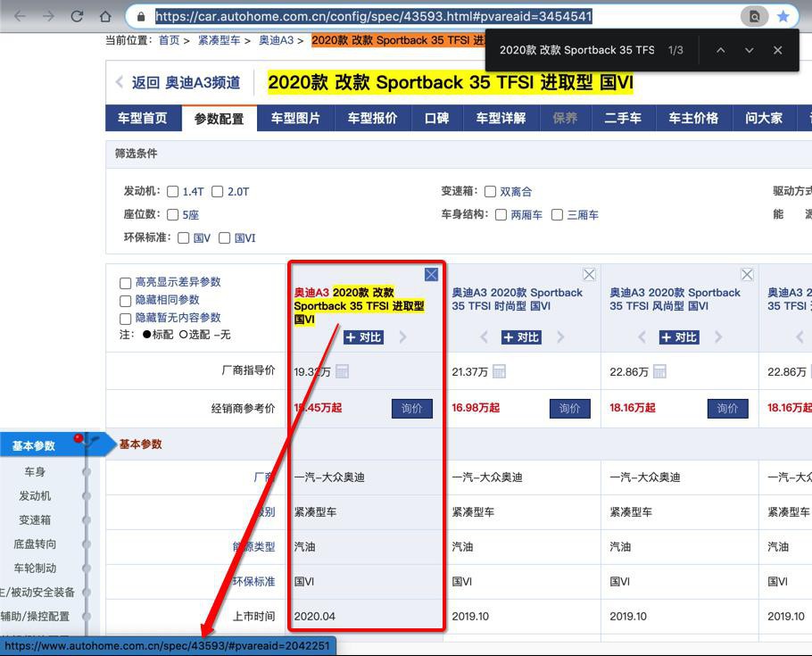The image size is (812, 656).
Task: Select the 参数配置 tab
Action: click(x=219, y=118)
